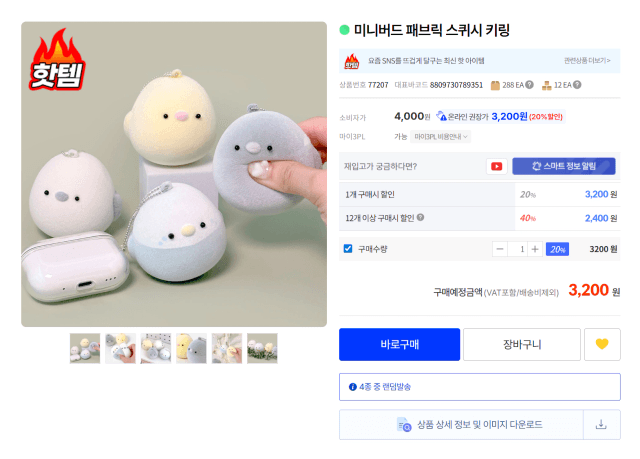
Task: Click the info icon in 랜덤발송 notice
Action: tap(353, 387)
